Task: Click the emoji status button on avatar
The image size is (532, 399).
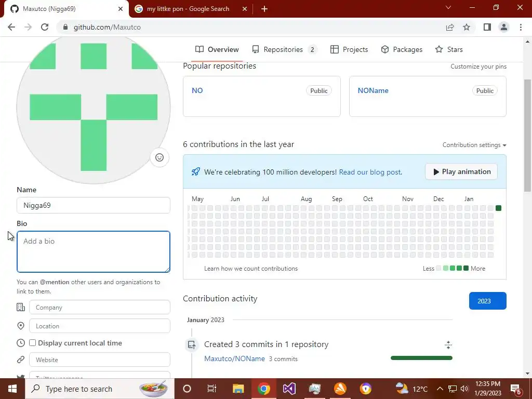Action: [x=159, y=157]
